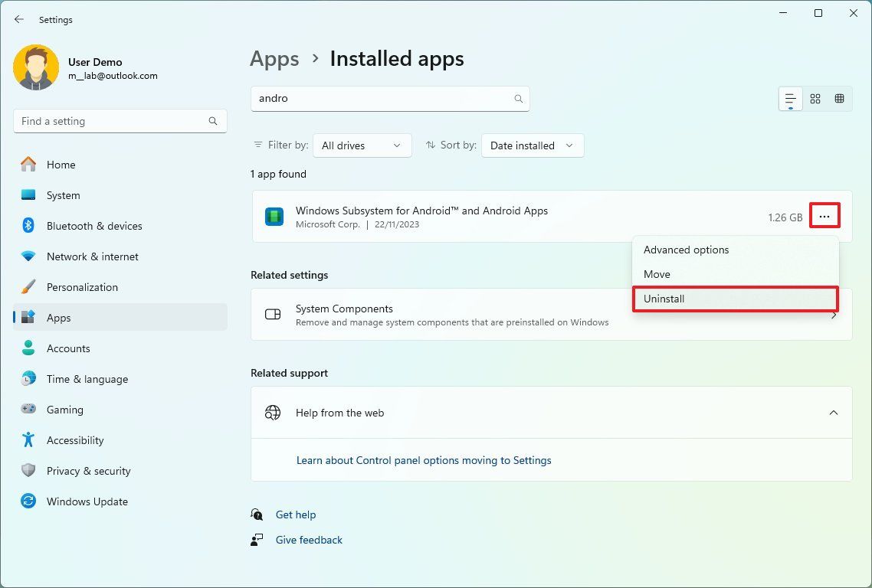Click the Help from the web globe icon
This screenshot has width=872, height=588.
pyautogui.click(x=273, y=412)
